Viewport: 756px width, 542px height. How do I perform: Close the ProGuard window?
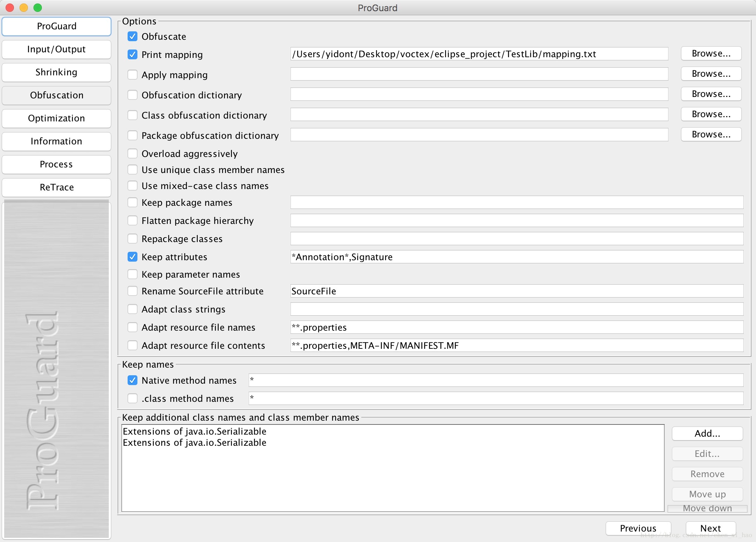(x=10, y=8)
